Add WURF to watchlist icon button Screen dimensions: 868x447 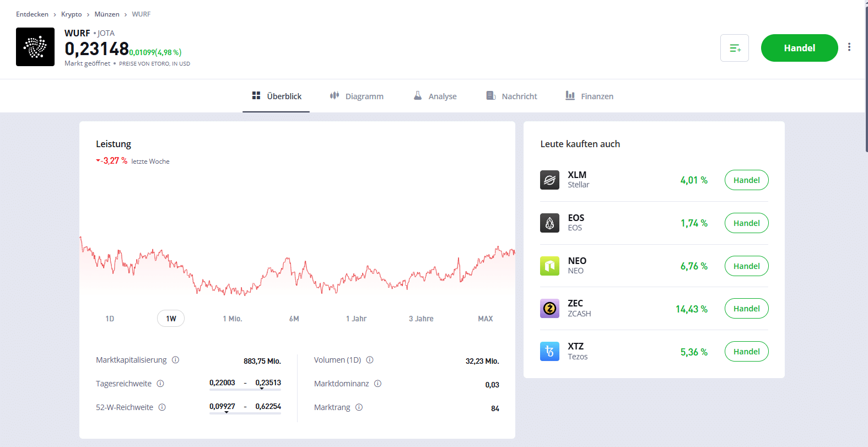point(735,48)
